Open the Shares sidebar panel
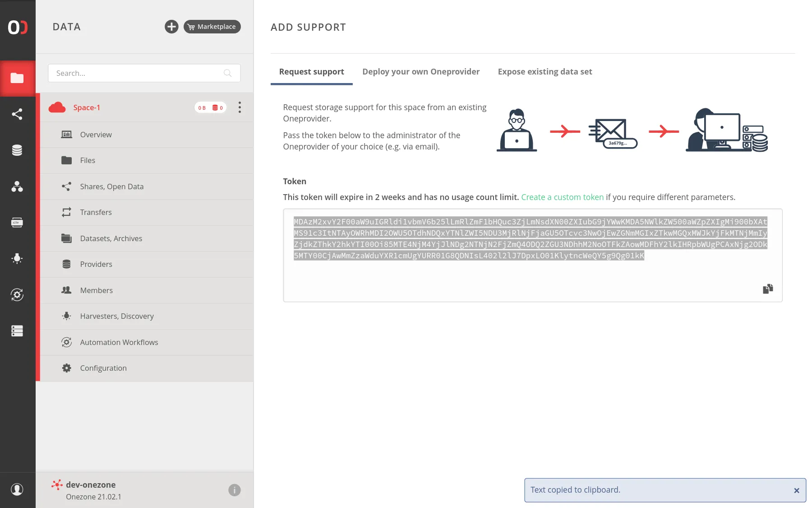This screenshot has height=508, width=812. (x=18, y=114)
